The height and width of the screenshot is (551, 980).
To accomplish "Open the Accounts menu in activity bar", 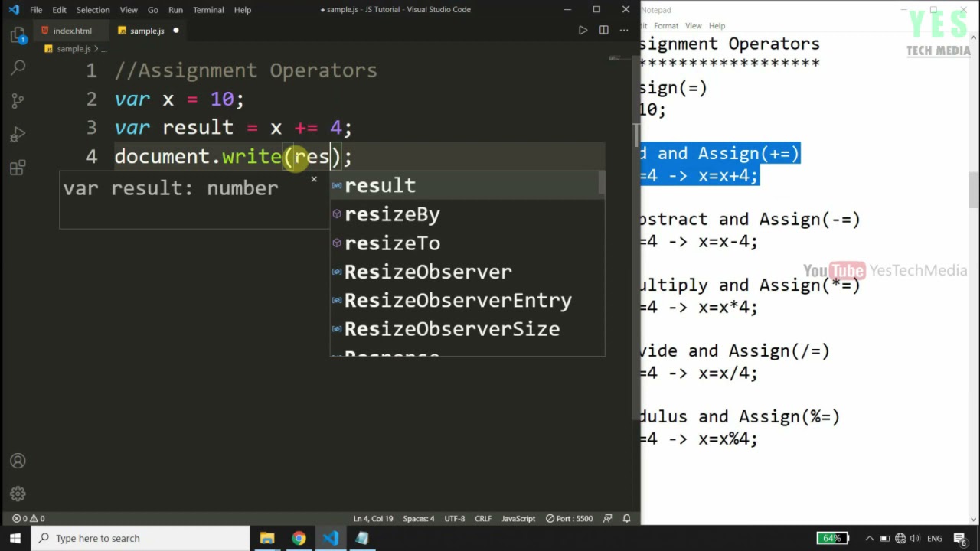I will [x=18, y=461].
